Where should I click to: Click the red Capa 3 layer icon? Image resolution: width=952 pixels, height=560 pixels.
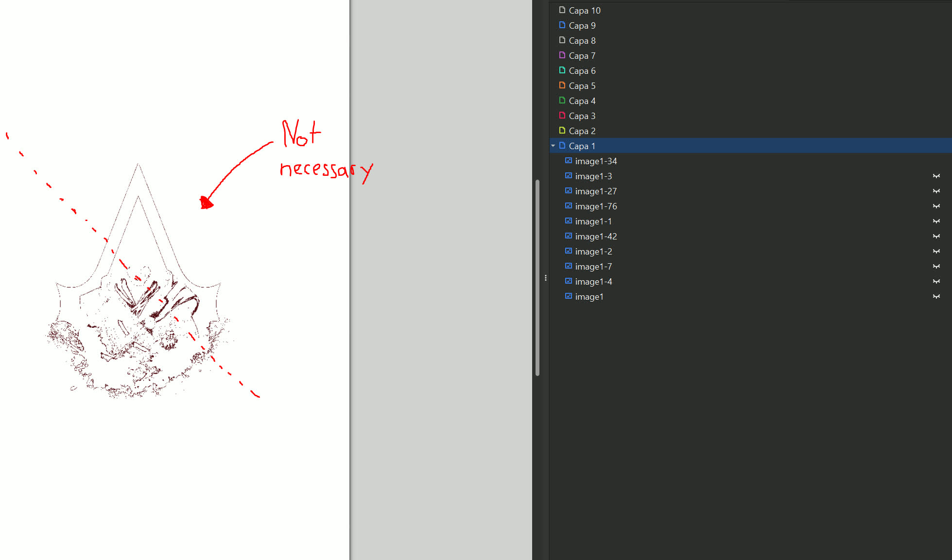562,115
